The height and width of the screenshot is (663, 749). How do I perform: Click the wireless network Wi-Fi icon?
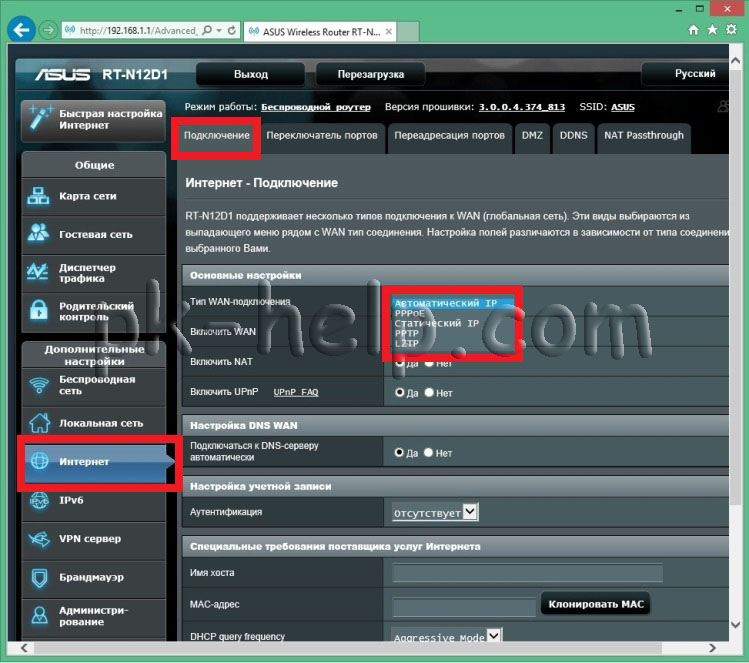pyautogui.click(x=39, y=385)
